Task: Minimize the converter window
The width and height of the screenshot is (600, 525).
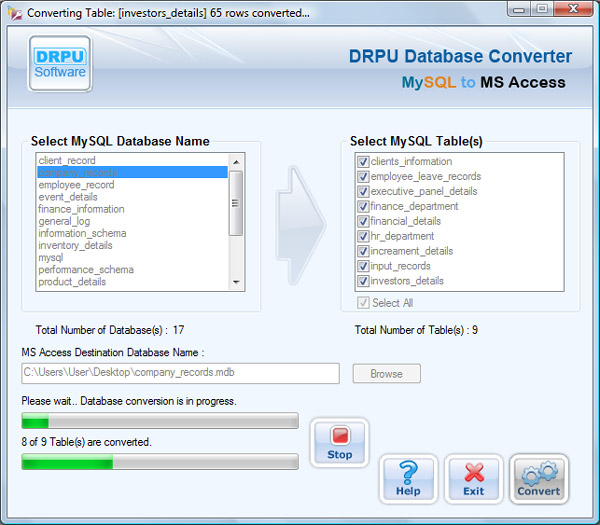Action: (x=518, y=9)
